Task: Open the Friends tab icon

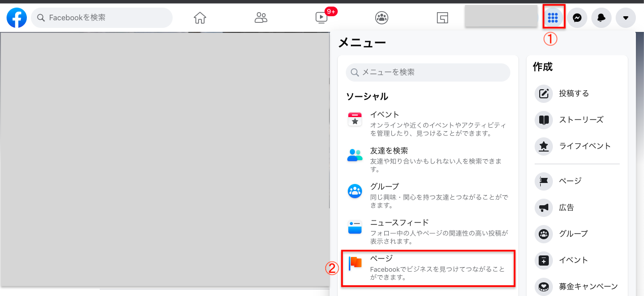Action: click(261, 18)
